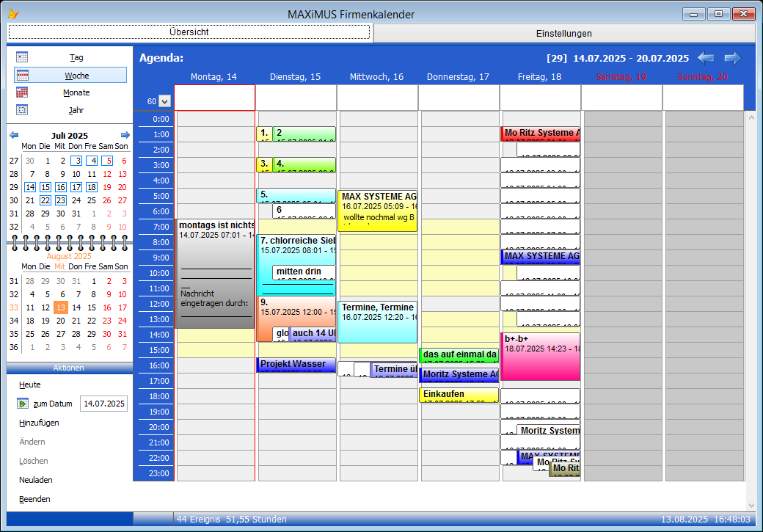Click the Tag day view icon
Screen dimensions: 763x532
click(22, 57)
